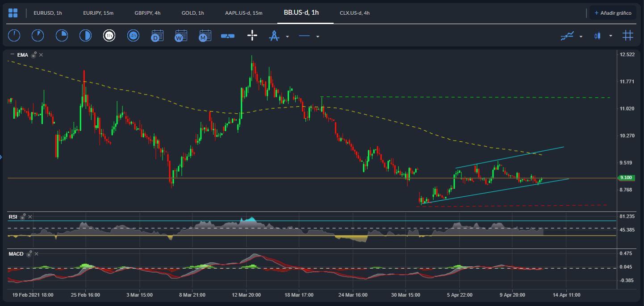Viewport: 644px width, 306px height.
Task: Activate the crosshair cursor tool
Action: pyautogui.click(x=252, y=36)
